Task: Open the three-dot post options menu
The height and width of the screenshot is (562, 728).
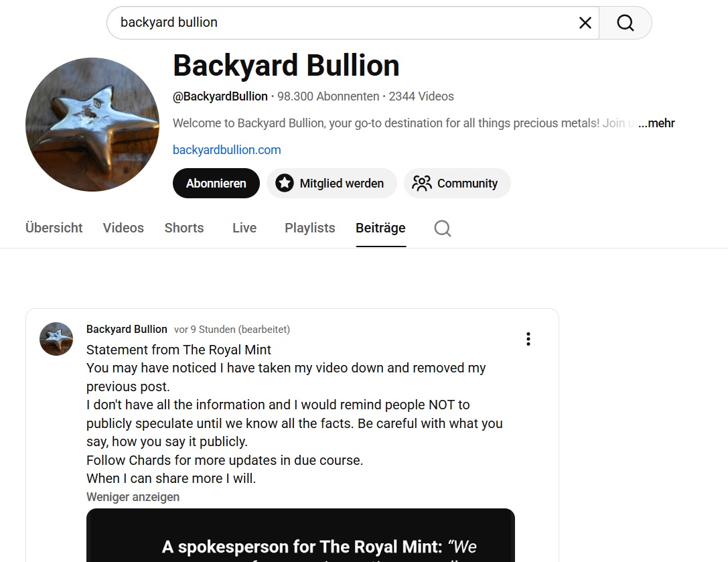Action: (x=528, y=339)
